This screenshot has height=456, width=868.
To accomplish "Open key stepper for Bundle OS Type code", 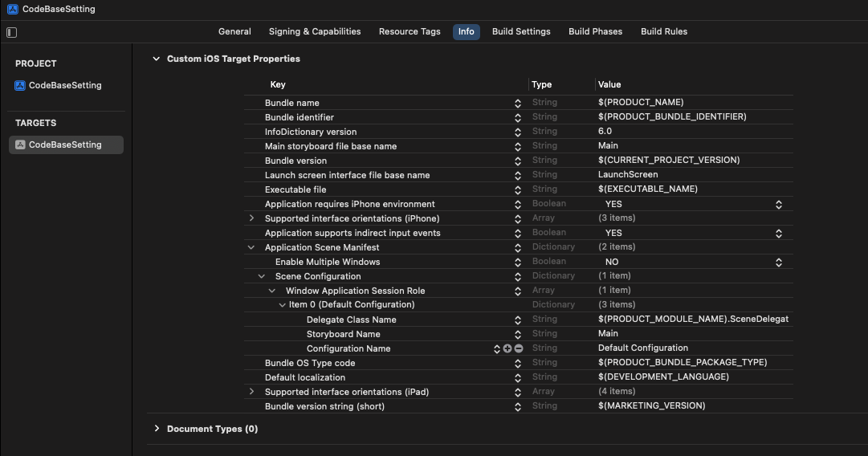I will coord(518,363).
